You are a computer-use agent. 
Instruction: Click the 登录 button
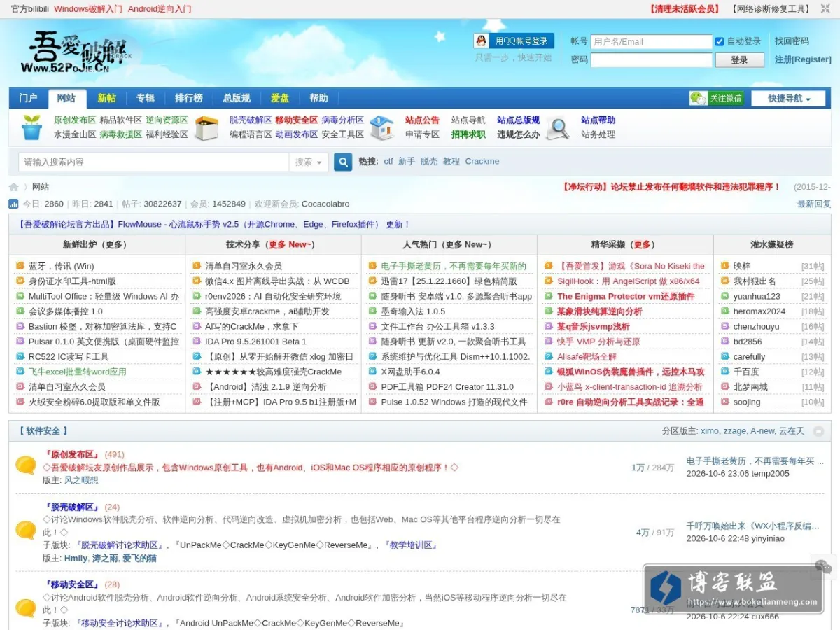pos(739,60)
